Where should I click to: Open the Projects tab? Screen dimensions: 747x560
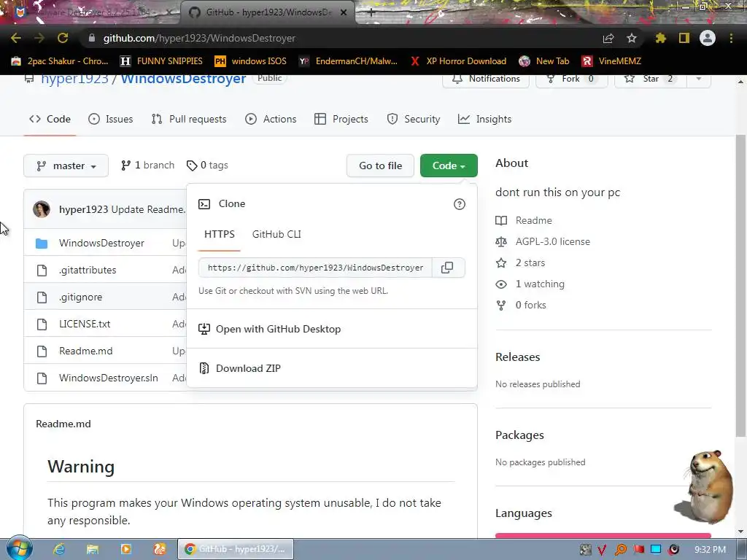pos(341,119)
